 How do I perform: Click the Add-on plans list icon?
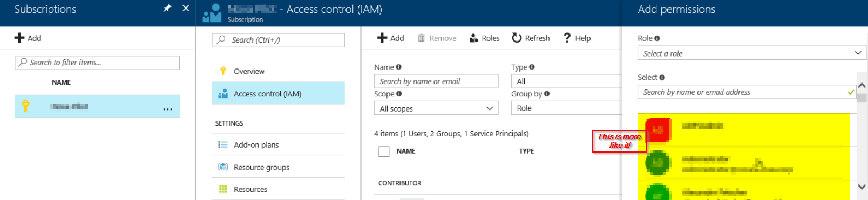point(222,144)
